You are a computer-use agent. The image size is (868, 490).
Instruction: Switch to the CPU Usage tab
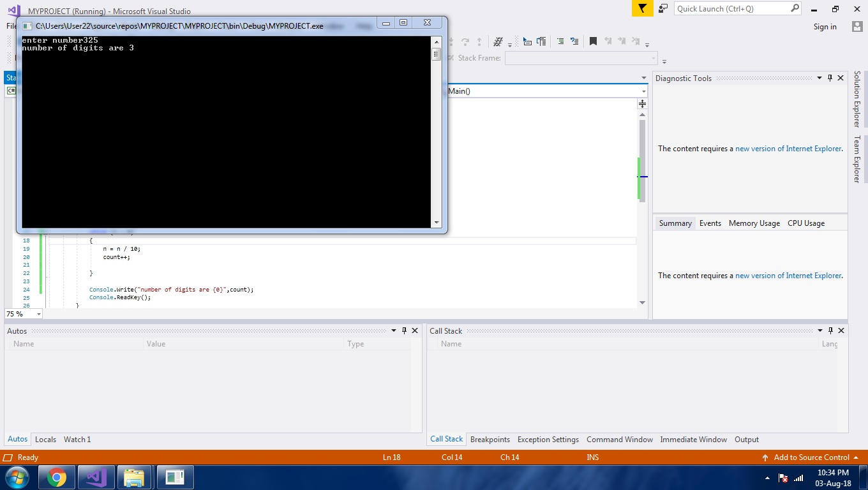(x=806, y=223)
